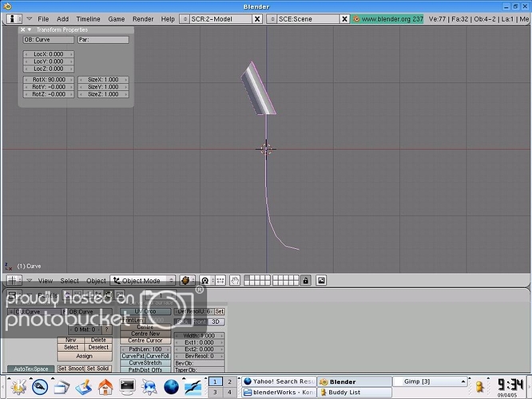Screen dimensions: 532x399
Task: Launch the home folder icon in taskbar
Action: point(105,387)
